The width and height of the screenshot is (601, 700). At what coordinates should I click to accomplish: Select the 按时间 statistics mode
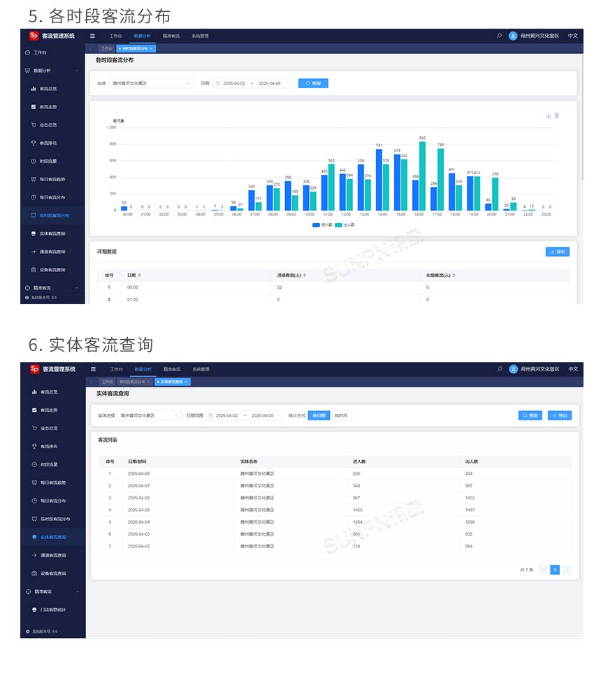coord(340,415)
